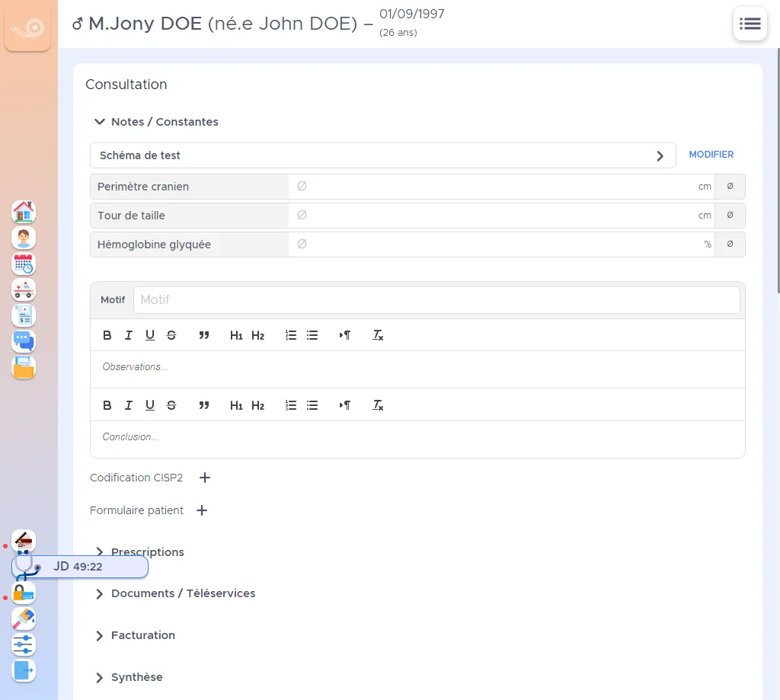Open the orange folder documents icon

(x=24, y=367)
